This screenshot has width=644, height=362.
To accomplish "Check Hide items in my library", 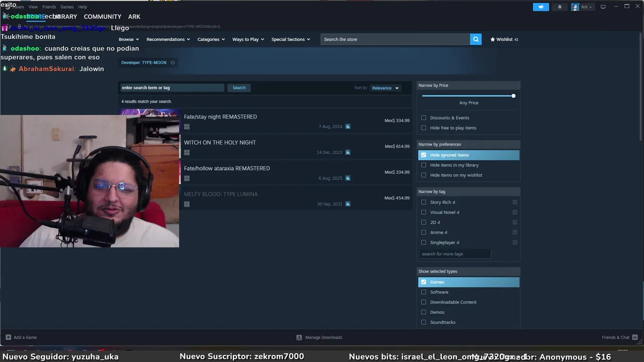I will tap(424, 165).
